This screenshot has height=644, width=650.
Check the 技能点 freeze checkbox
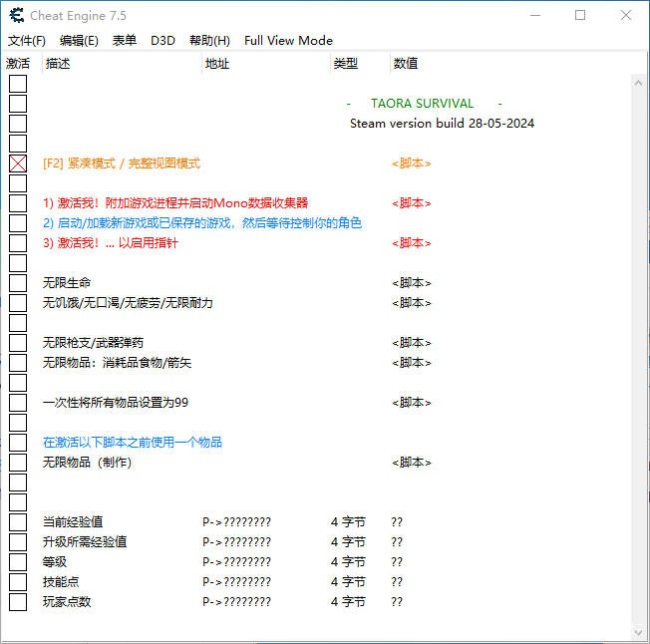point(18,582)
